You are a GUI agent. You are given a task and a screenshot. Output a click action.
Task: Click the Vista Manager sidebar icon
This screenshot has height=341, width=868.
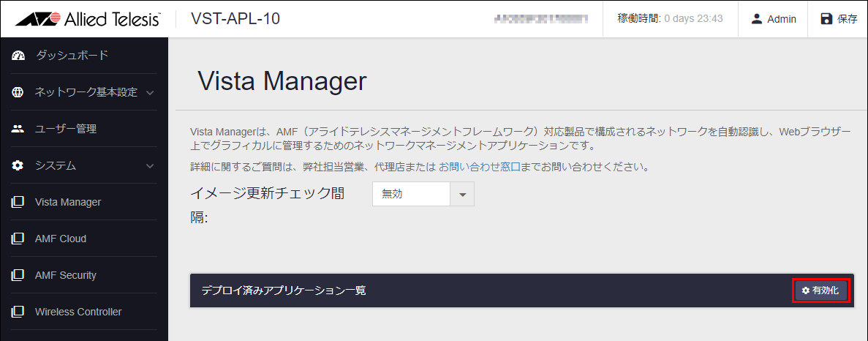18,202
